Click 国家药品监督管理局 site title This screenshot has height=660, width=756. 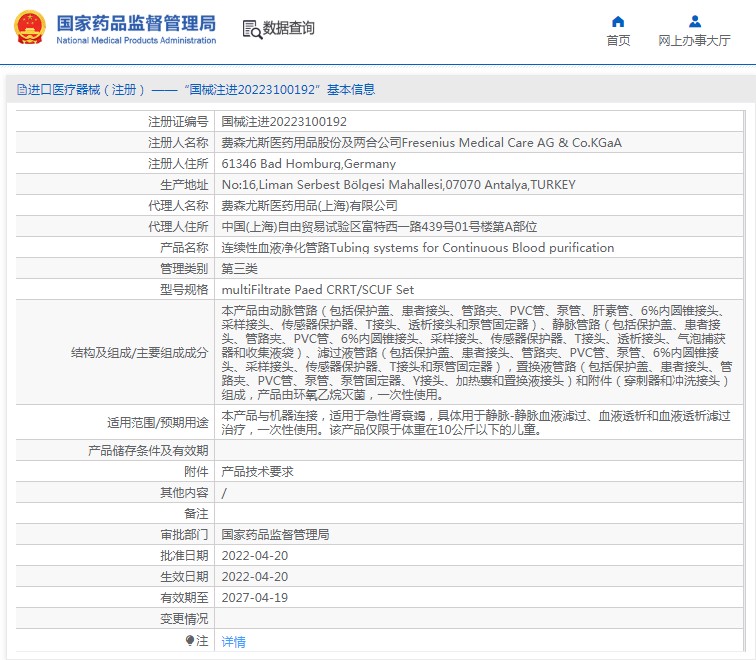tap(136, 23)
